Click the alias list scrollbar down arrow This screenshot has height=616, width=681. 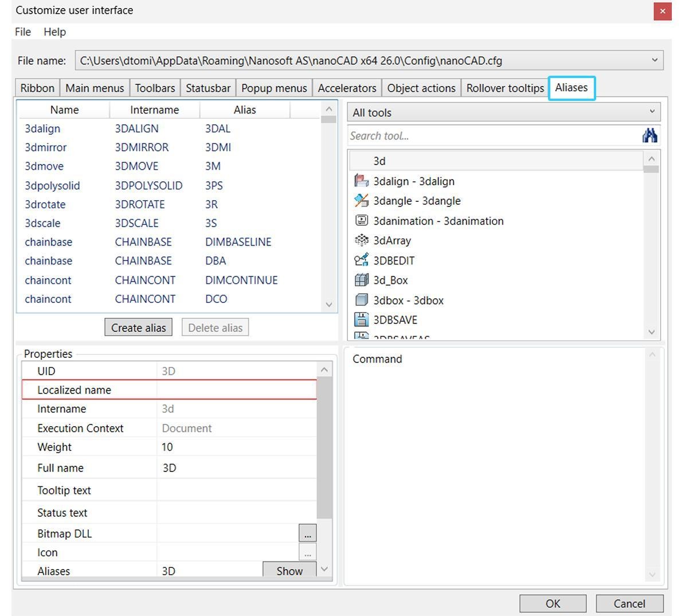click(329, 305)
